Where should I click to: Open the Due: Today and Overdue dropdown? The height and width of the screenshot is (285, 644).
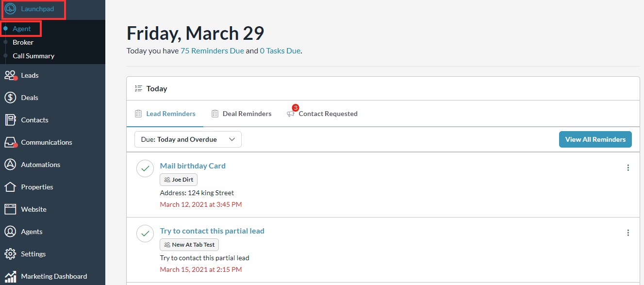pyautogui.click(x=188, y=139)
